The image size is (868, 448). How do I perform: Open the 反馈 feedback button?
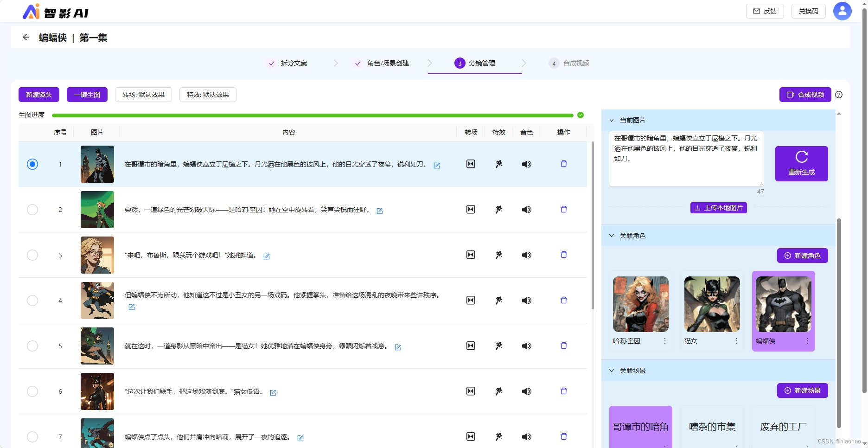[x=765, y=11]
